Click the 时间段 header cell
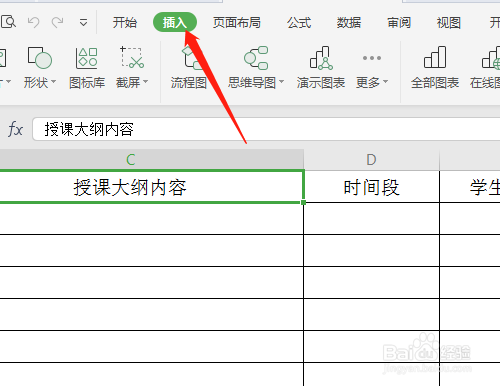500x386 pixels. click(371, 187)
